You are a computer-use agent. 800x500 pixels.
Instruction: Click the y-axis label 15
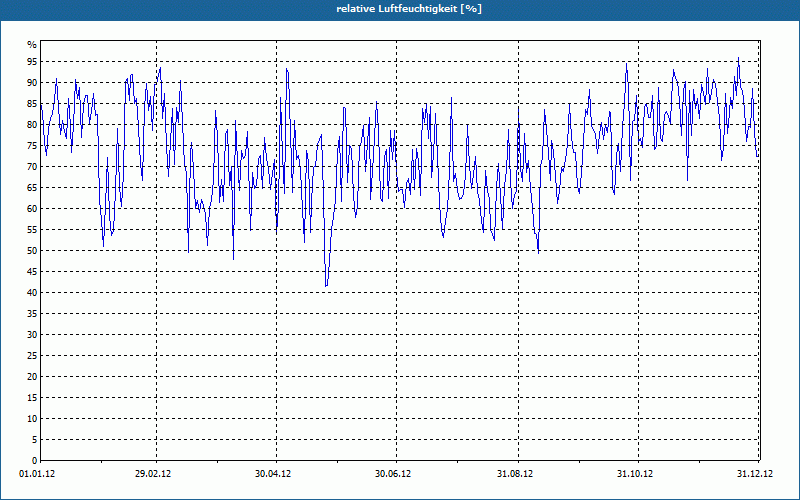[x=32, y=397]
